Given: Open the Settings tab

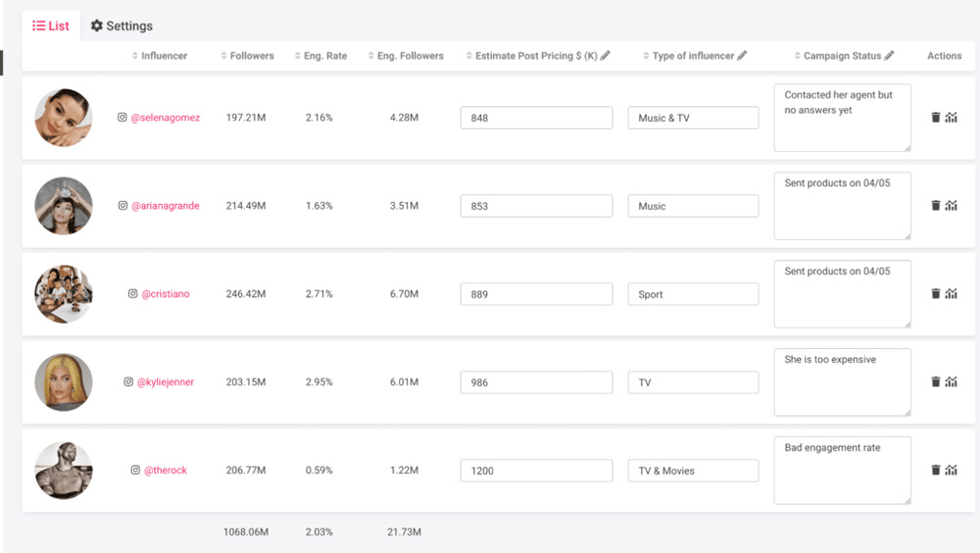Looking at the screenshot, I should click(x=122, y=26).
